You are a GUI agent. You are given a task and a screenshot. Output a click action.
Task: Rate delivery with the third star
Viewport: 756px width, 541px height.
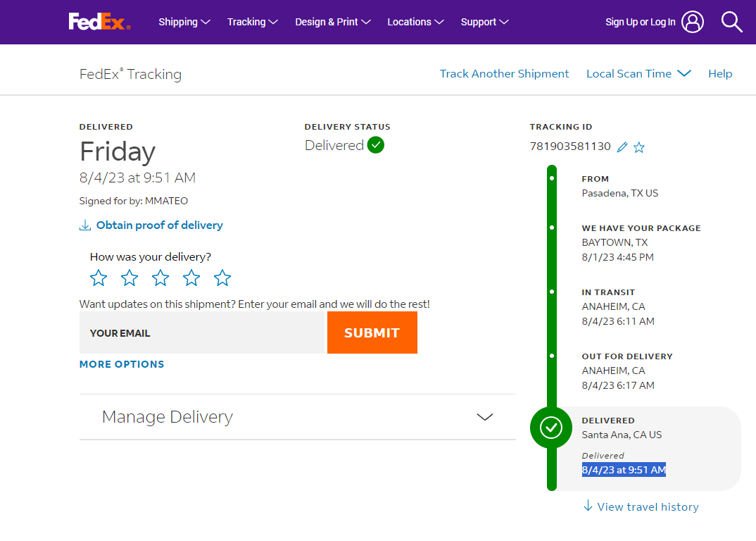tap(160, 278)
